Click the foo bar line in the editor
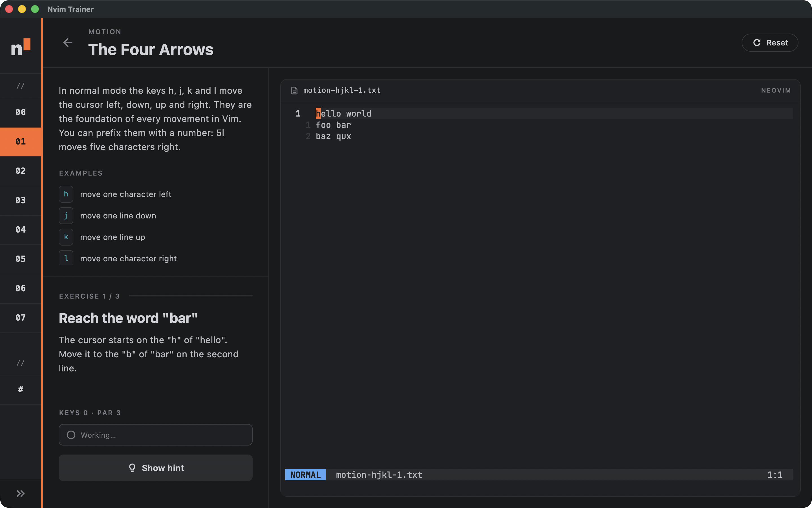 pos(333,125)
